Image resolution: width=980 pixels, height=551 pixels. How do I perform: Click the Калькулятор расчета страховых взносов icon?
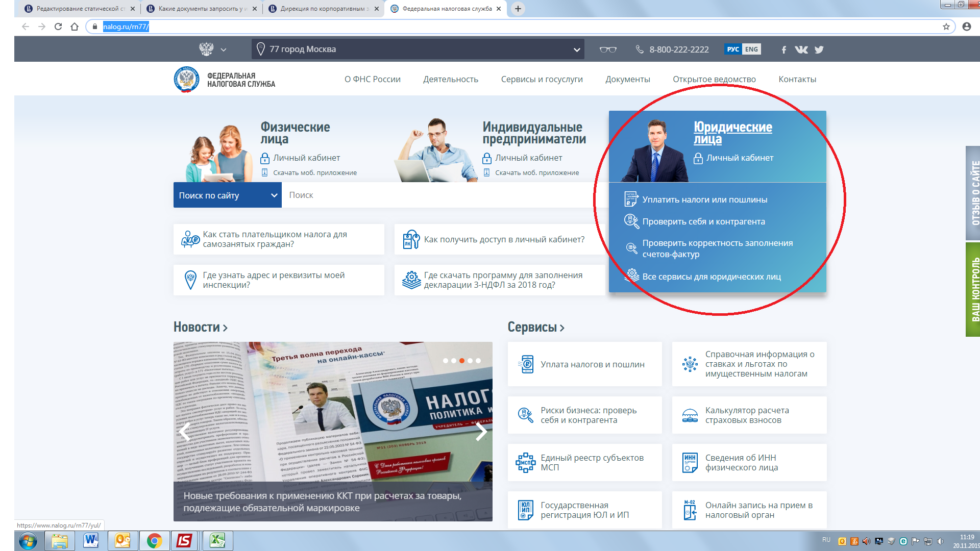click(x=690, y=415)
